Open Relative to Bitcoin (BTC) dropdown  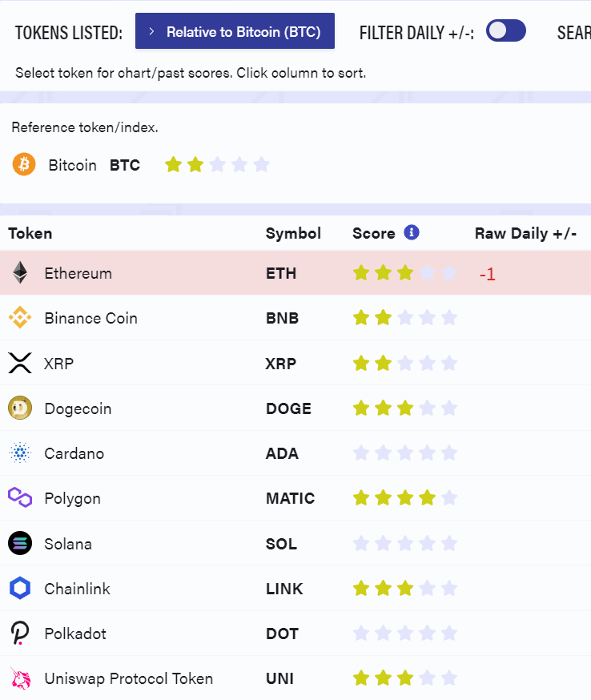click(235, 30)
